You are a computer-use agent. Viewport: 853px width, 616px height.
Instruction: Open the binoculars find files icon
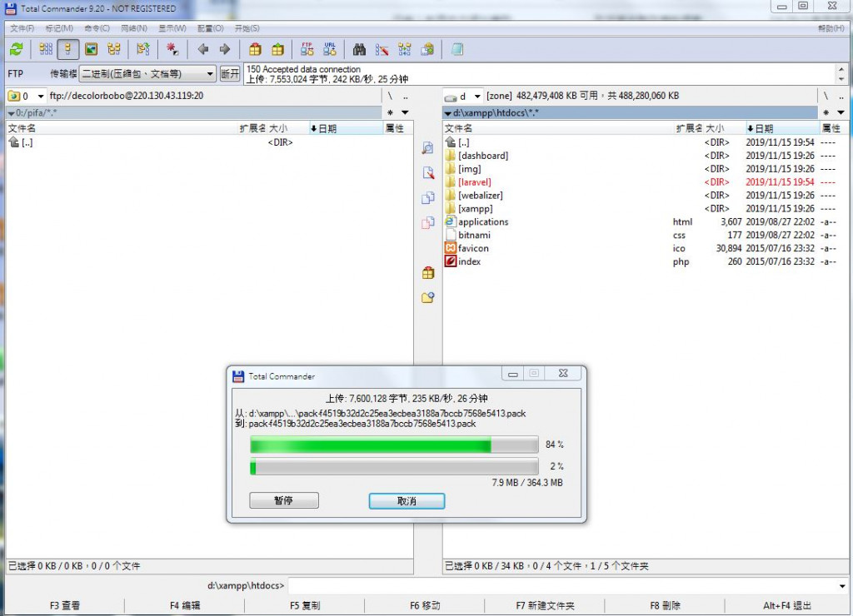[359, 49]
